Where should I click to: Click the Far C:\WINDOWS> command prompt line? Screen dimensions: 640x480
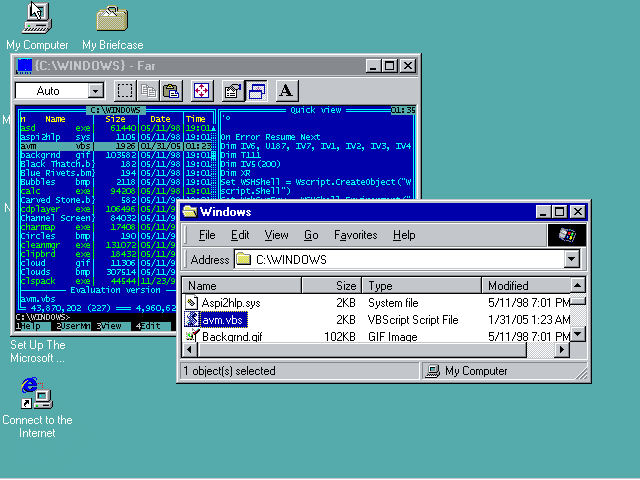pos(96,317)
